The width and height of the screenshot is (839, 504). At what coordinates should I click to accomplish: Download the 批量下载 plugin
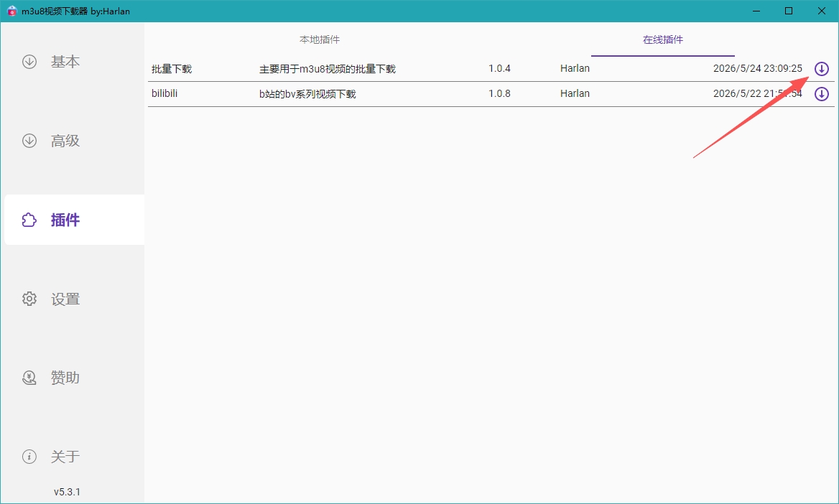821,68
